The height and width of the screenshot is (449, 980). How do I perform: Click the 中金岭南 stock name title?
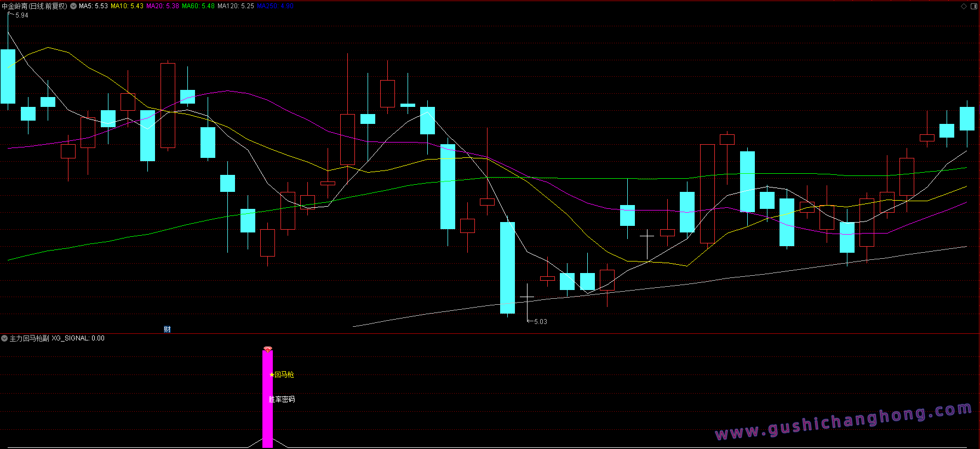(x=15, y=6)
